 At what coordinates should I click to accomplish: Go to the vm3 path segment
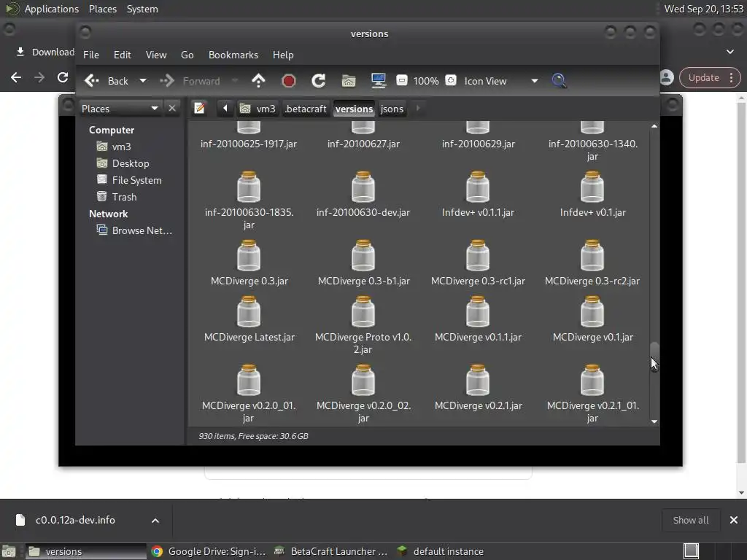point(258,109)
